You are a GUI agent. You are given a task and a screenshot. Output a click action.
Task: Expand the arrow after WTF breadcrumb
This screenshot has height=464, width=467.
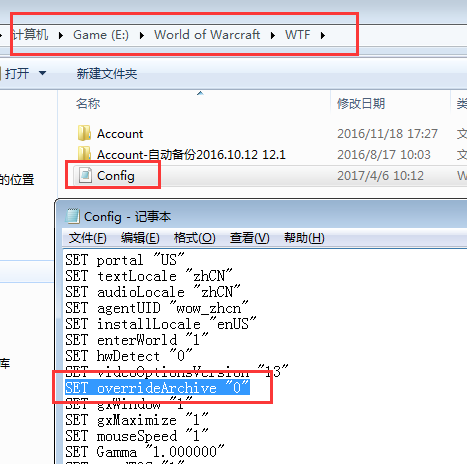(322, 35)
